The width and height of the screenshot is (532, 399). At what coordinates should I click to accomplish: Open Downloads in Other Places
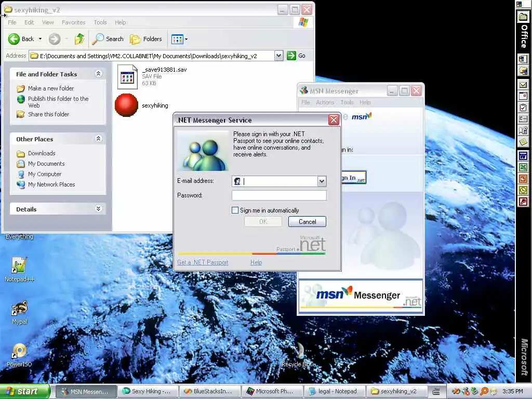[42, 153]
